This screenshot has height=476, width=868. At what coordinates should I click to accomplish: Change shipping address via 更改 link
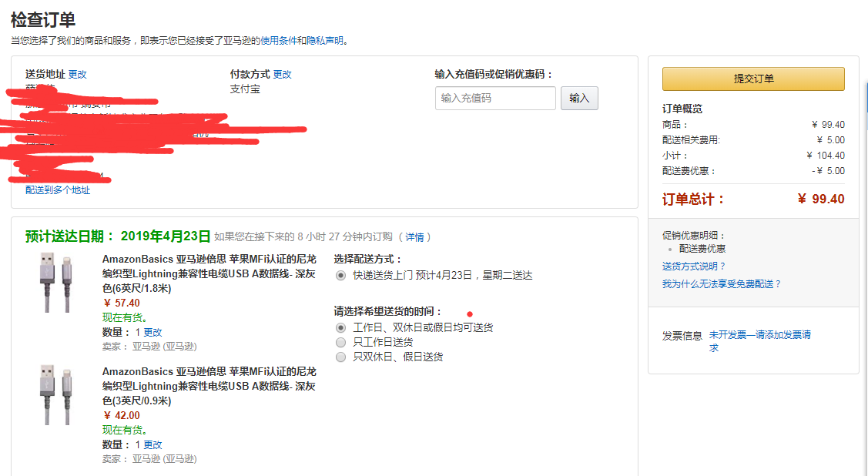(78, 74)
